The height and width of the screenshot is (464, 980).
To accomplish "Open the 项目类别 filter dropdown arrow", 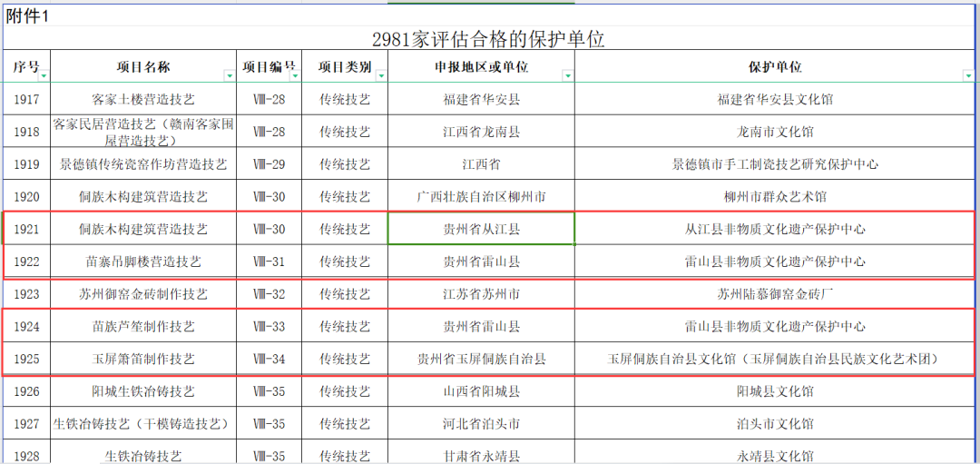I will [x=381, y=76].
